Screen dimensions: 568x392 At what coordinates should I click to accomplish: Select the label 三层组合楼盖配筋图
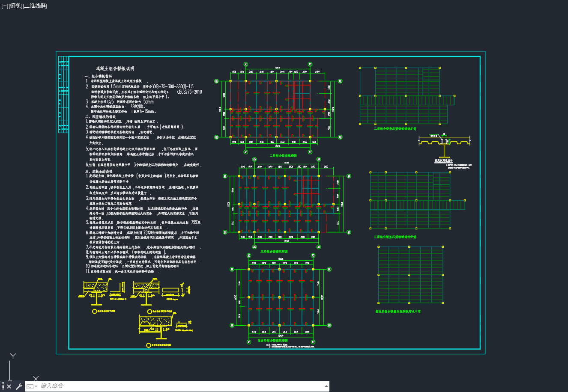tap(274, 252)
